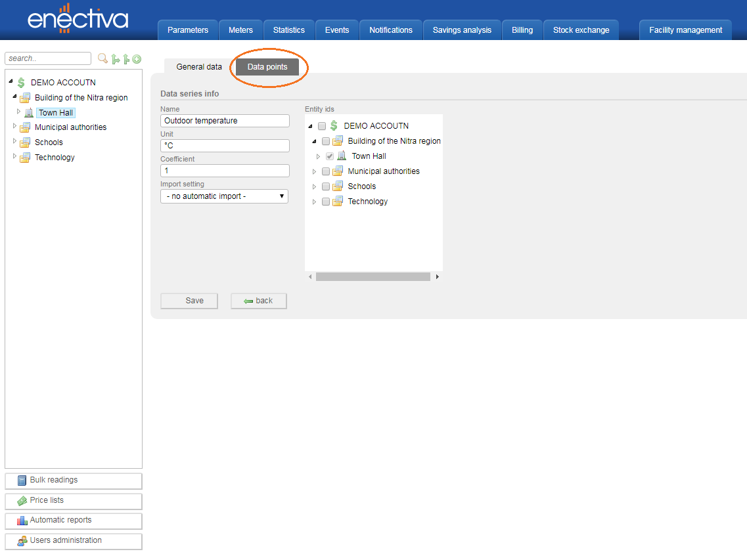Expand Municipal authorities in the sidebar tree

coord(15,127)
